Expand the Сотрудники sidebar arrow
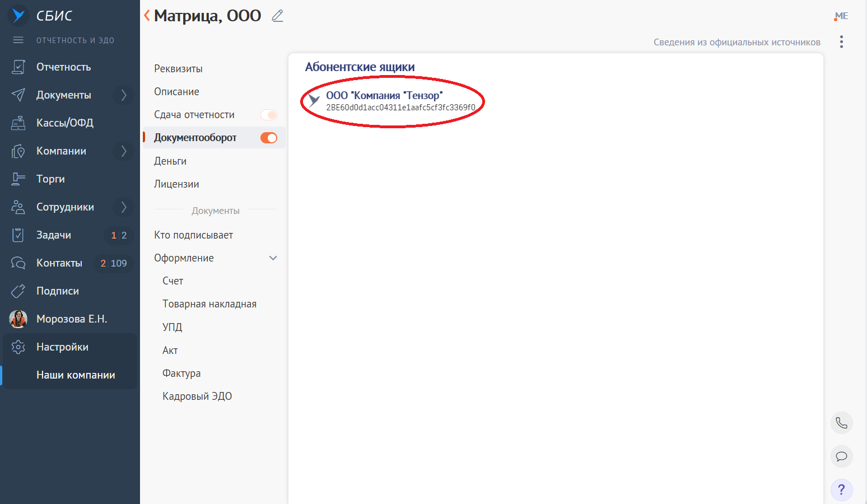Image resolution: width=867 pixels, height=504 pixels. (x=124, y=207)
